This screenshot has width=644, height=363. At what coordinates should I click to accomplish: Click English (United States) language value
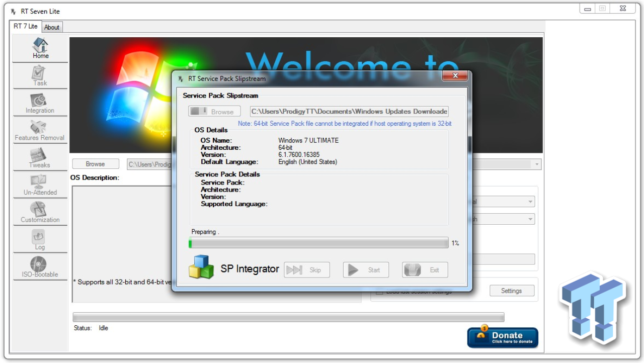click(x=307, y=162)
